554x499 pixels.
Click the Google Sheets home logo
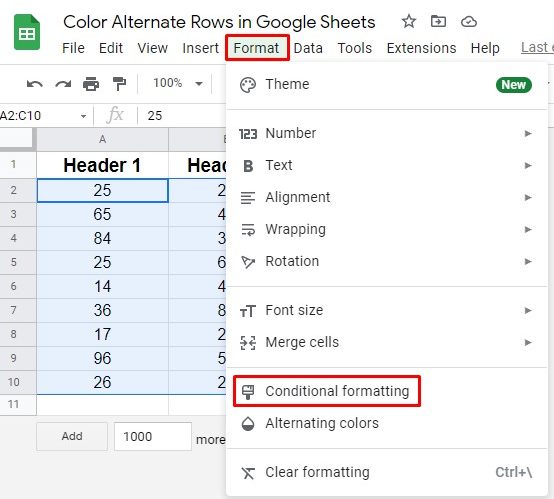(27, 32)
